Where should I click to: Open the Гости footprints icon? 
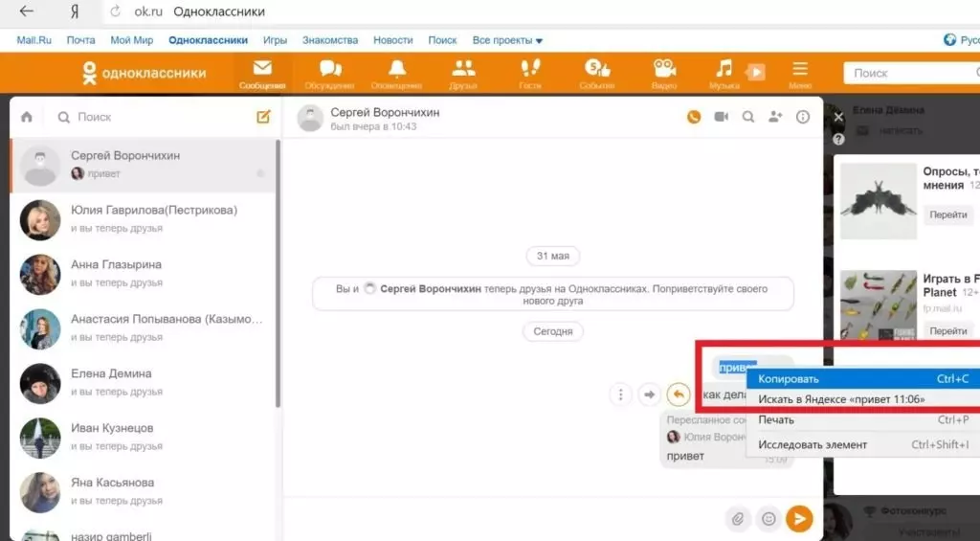pos(530,73)
